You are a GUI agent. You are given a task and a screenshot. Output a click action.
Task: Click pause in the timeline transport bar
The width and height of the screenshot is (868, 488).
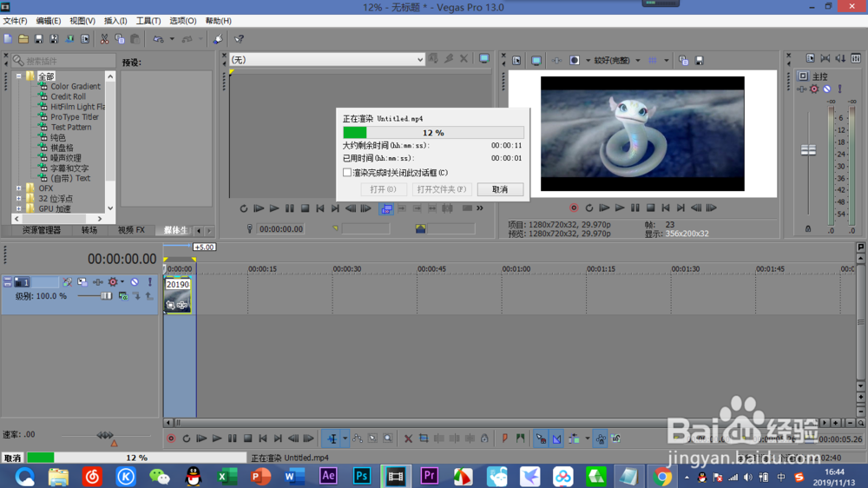point(233,439)
